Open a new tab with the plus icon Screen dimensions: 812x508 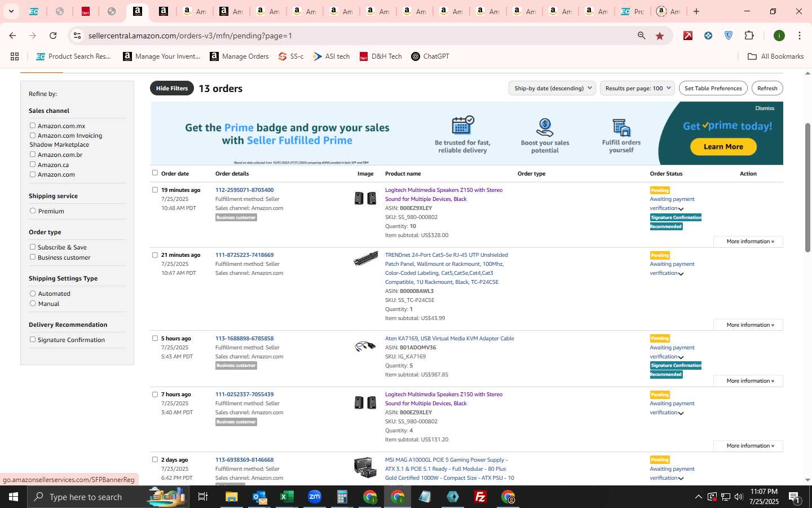tap(696, 11)
